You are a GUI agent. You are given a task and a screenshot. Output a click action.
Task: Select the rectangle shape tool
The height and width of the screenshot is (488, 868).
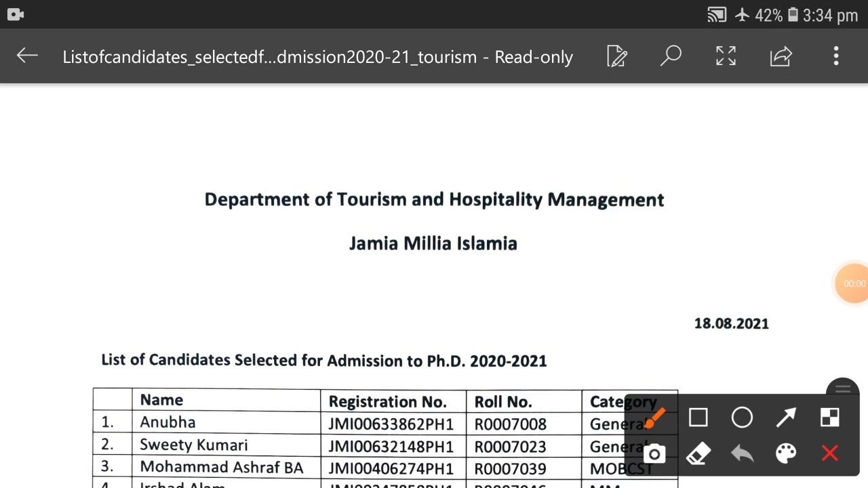tap(698, 418)
